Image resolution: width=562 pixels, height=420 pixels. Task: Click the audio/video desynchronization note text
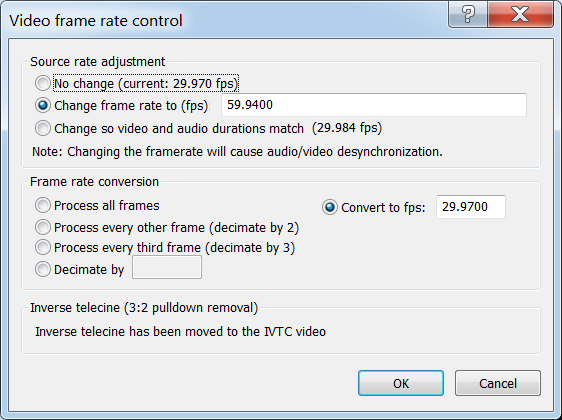pos(237,152)
